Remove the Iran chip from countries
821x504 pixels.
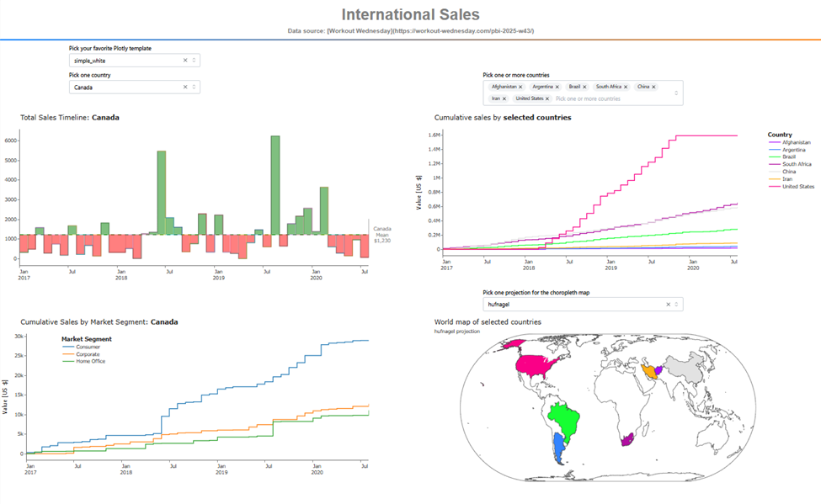click(x=504, y=98)
